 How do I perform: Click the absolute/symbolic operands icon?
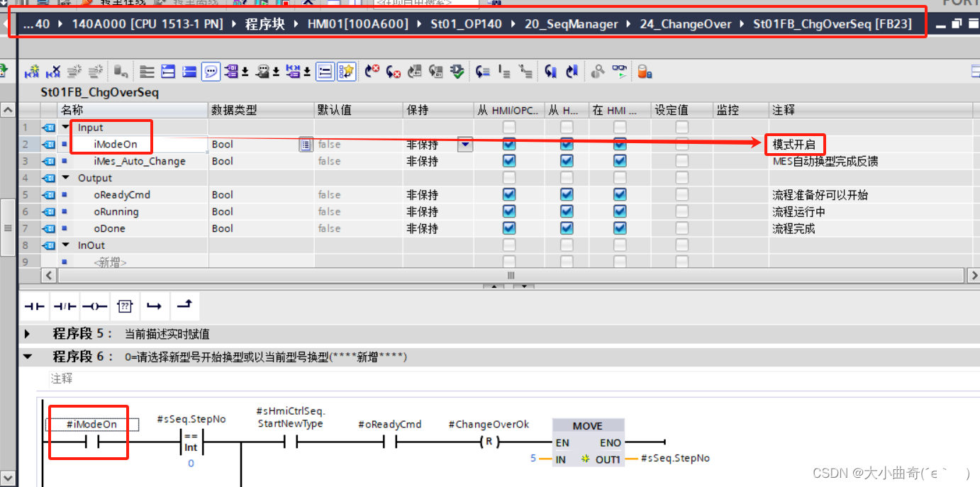(231, 71)
